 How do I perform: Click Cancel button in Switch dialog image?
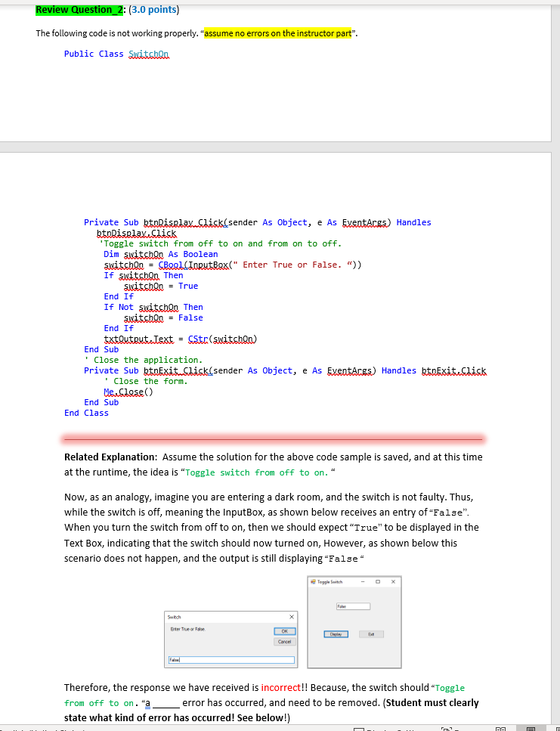pos(285,642)
